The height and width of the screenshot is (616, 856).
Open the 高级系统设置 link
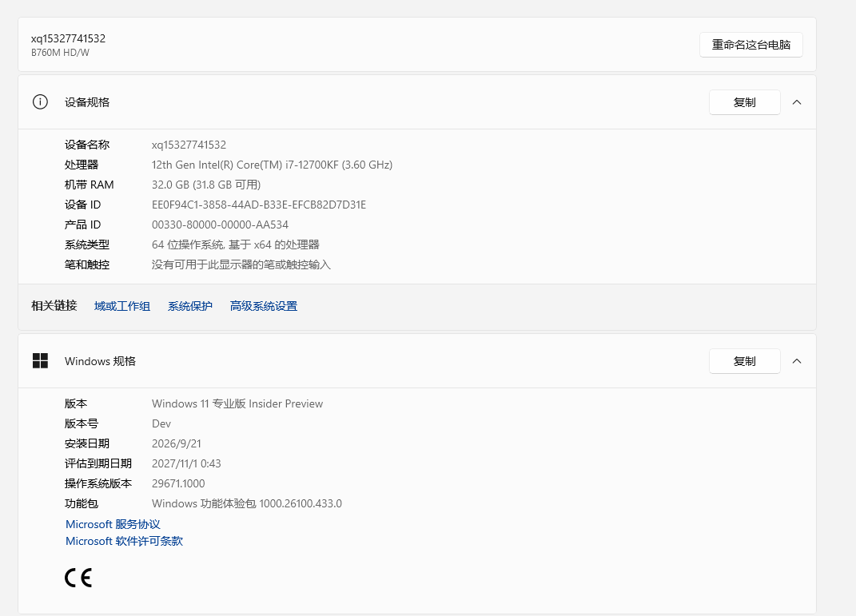[x=264, y=306]
